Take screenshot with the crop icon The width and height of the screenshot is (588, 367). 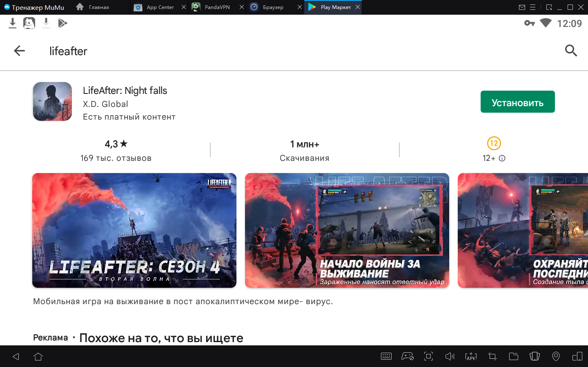(x=492, y=356)
